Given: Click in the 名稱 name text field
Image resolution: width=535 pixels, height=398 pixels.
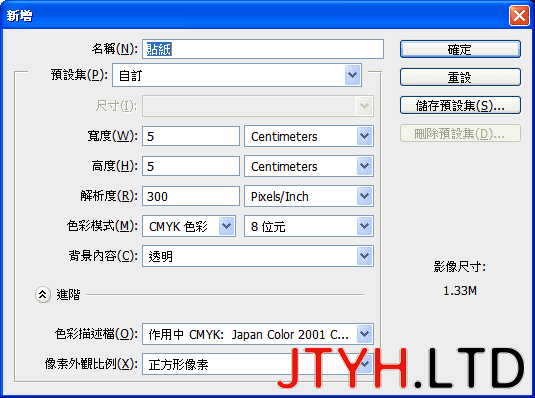Looking at the screenshot, I should (263, 49).
